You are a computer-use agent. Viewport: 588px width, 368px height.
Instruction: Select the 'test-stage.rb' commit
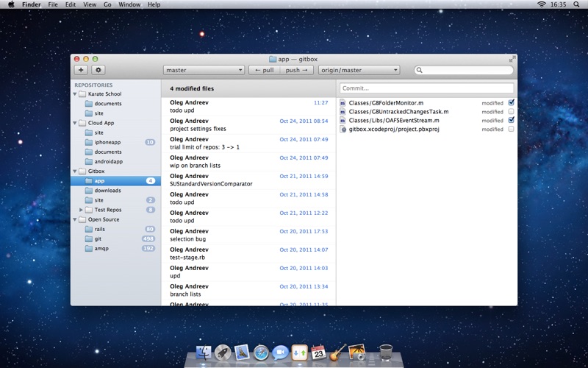[x=248, y=254]
